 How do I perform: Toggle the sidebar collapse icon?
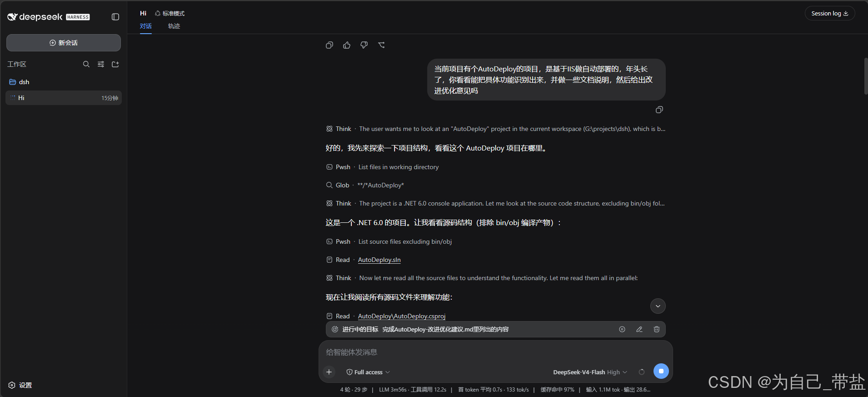click(x=115, y=17)
